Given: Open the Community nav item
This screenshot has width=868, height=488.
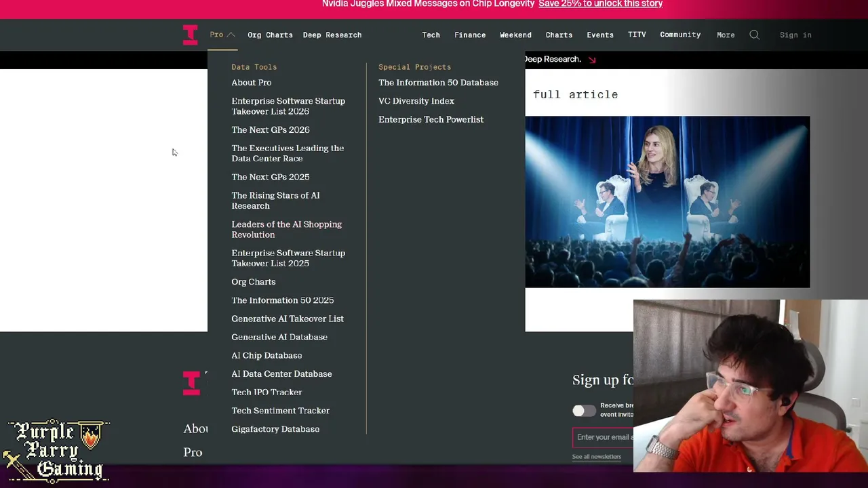Looking at the screenshot, I should tap(680, 35).
